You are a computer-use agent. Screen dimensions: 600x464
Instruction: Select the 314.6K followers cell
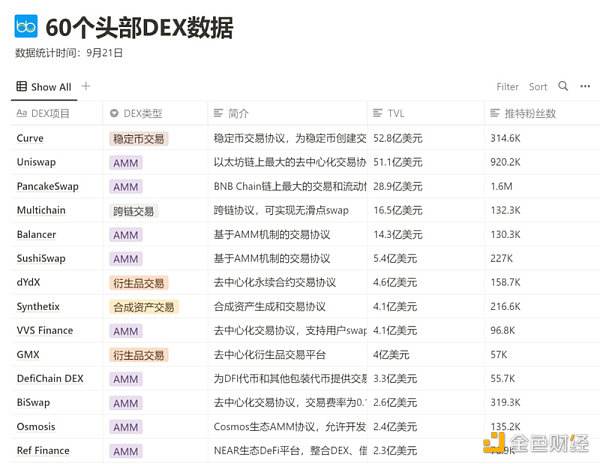pos(542,138)
